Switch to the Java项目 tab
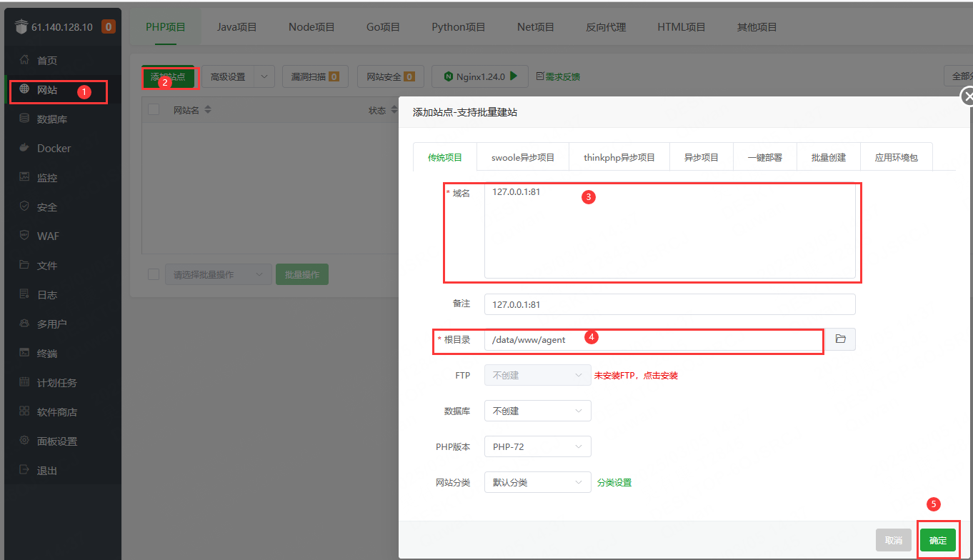This screenshot has height=560, width=973. [236, 26]
